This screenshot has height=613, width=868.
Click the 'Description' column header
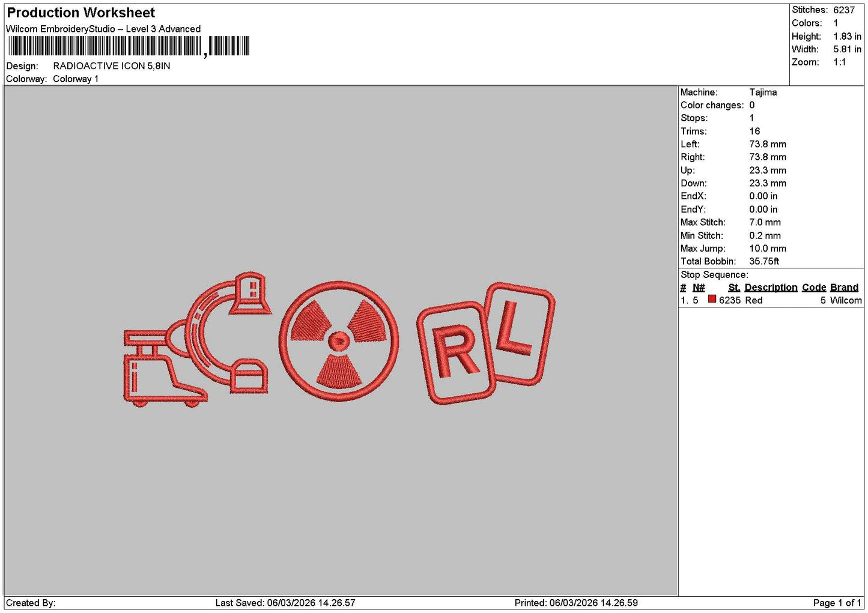771,288
